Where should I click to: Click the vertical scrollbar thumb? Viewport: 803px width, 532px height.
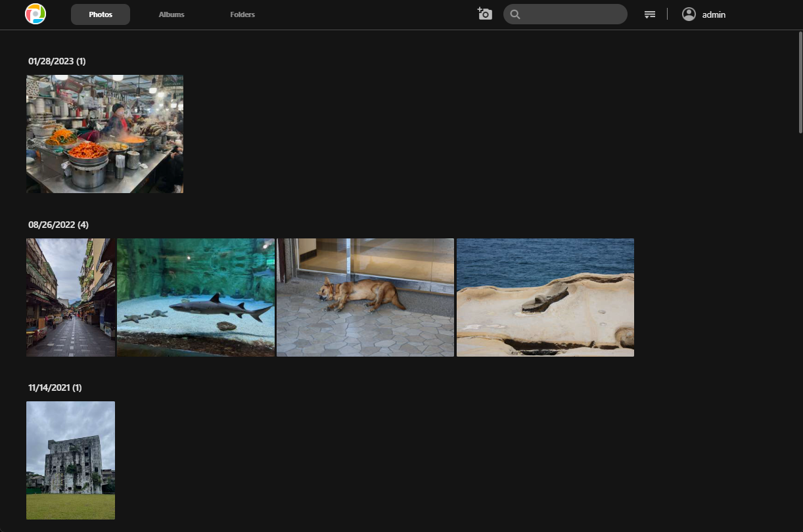[799, 82]
